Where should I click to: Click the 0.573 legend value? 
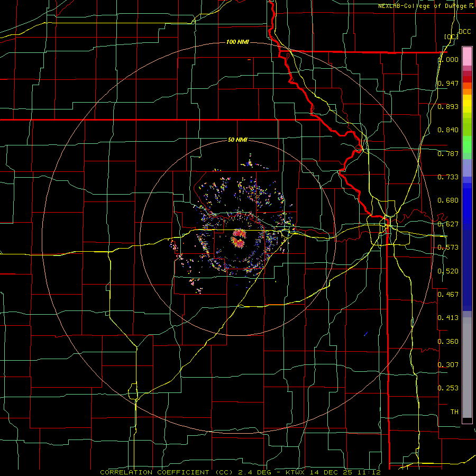coord(448,248)
